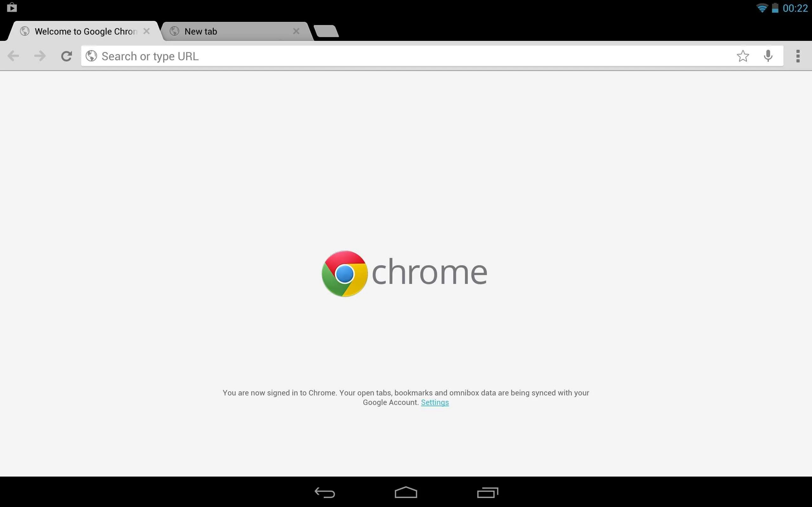Click the bookmark star icon

pyautogui.click(x=743, y=55)
